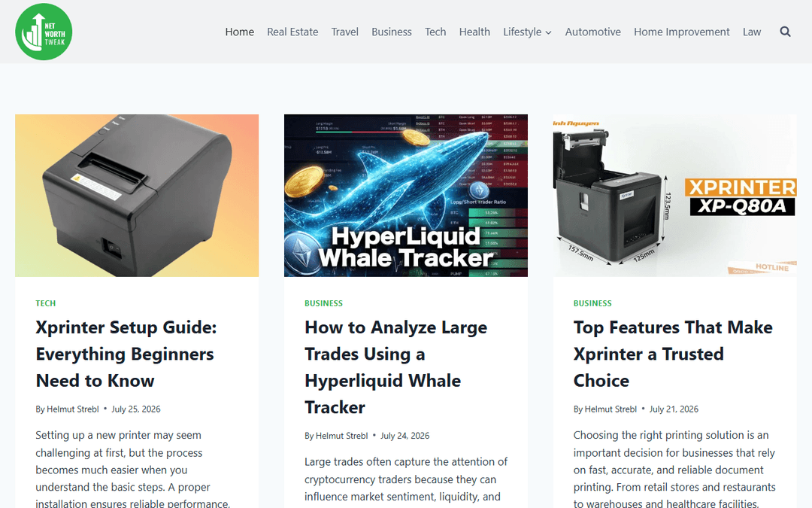
Task: Open the Xprinter Setup Guide article title
Action: coord(126,354)
